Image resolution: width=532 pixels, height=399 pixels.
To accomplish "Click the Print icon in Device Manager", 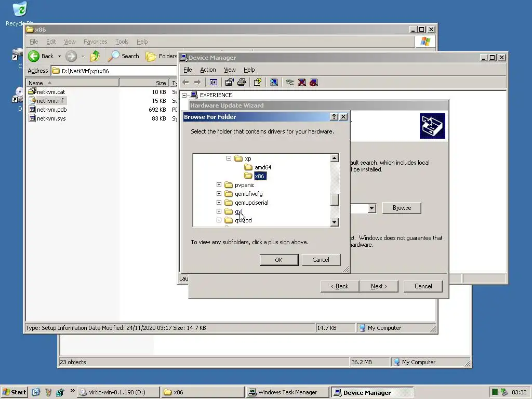I will (x=242, y=82).
